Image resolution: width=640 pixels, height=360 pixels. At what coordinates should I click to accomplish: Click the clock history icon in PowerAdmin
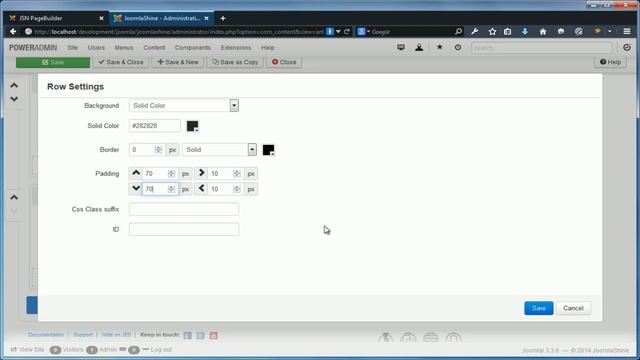pyautogui.click(x=458, y=47)
